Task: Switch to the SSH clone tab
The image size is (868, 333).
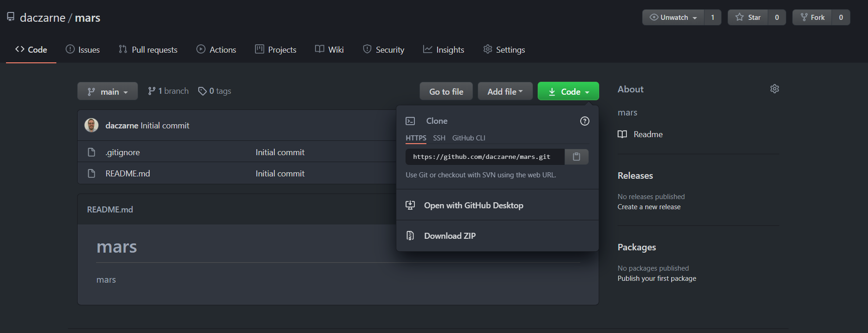Action: click(x=439, y=138)
